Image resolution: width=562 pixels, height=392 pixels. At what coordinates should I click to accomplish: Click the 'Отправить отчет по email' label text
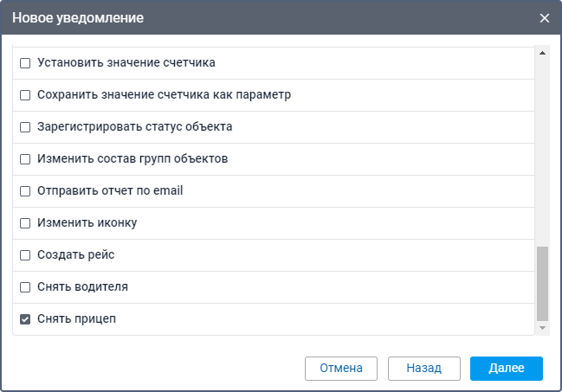(x=110, y=191)
